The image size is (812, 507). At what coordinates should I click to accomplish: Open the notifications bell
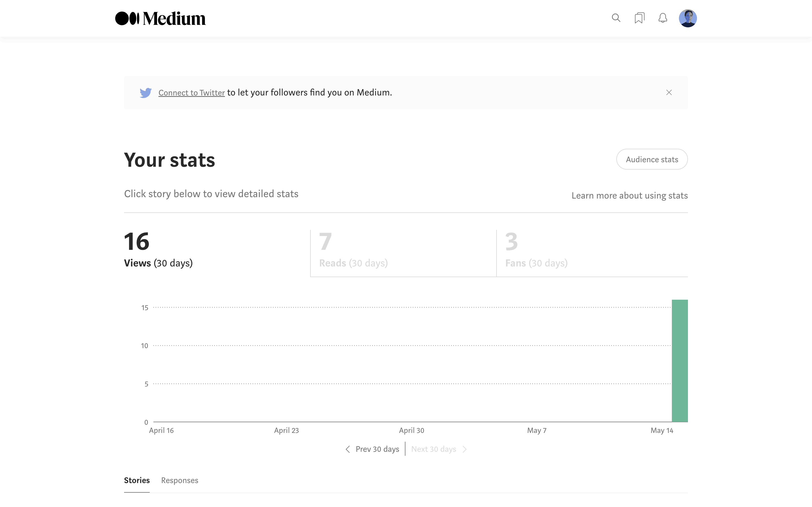pyautogui.click(x=663, y=18)
